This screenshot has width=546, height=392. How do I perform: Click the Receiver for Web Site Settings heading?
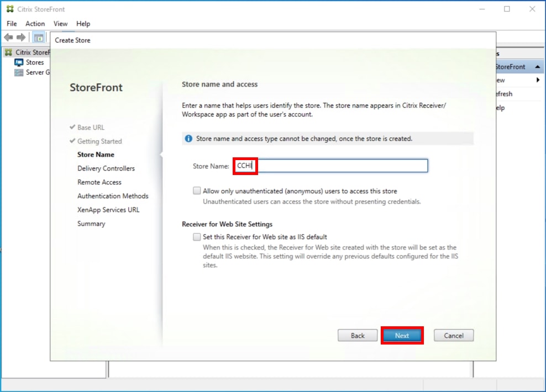click(x=227, y=224)
